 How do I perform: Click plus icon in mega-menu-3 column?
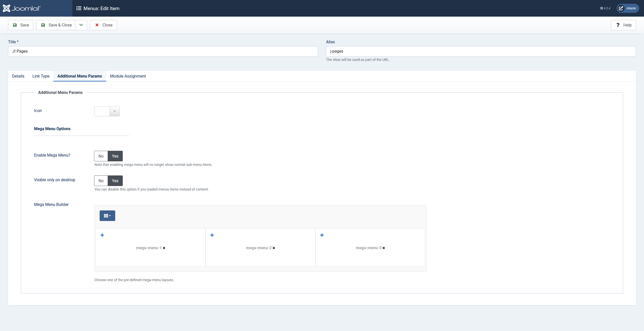click(x=322, y=235)
